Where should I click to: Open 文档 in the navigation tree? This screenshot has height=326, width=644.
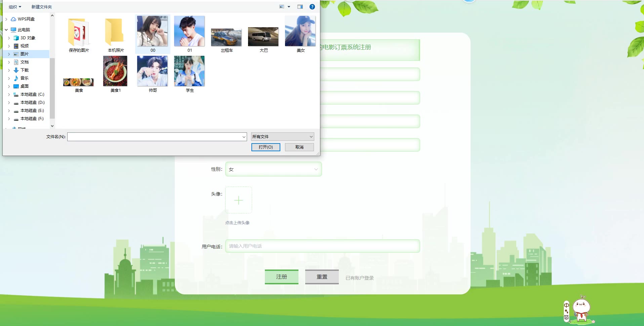click(24, 62)
